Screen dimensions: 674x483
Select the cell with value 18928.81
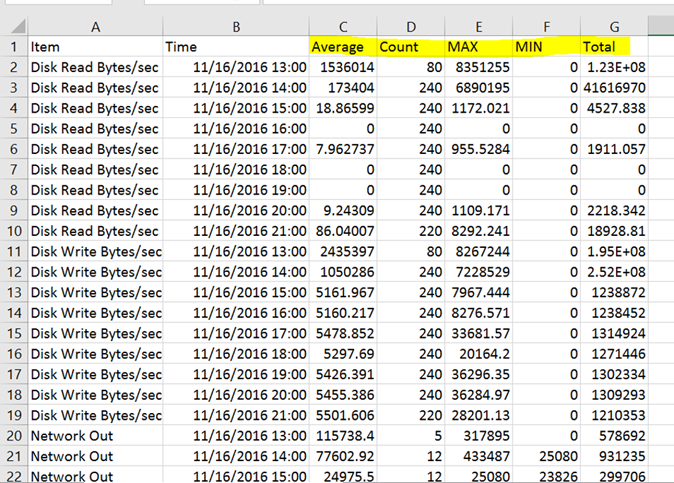(x=614, y=231)
